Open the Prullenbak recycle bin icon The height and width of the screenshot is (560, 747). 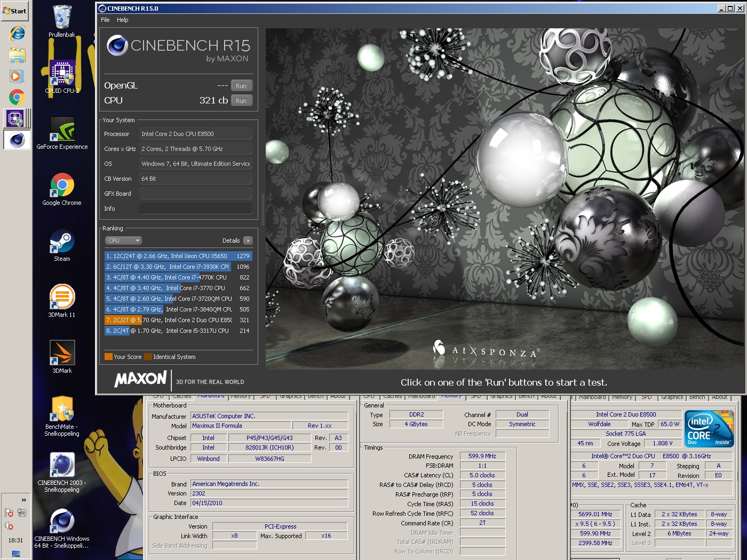(62, 21)
